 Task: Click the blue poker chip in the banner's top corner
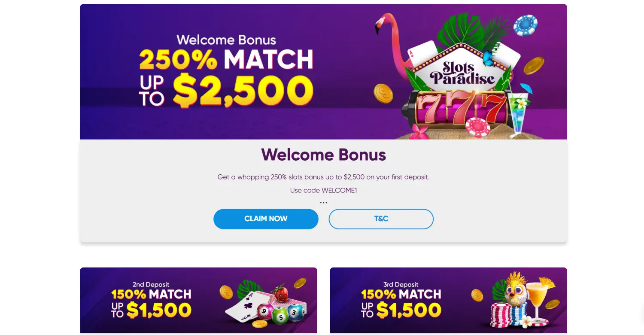[526, 25]
